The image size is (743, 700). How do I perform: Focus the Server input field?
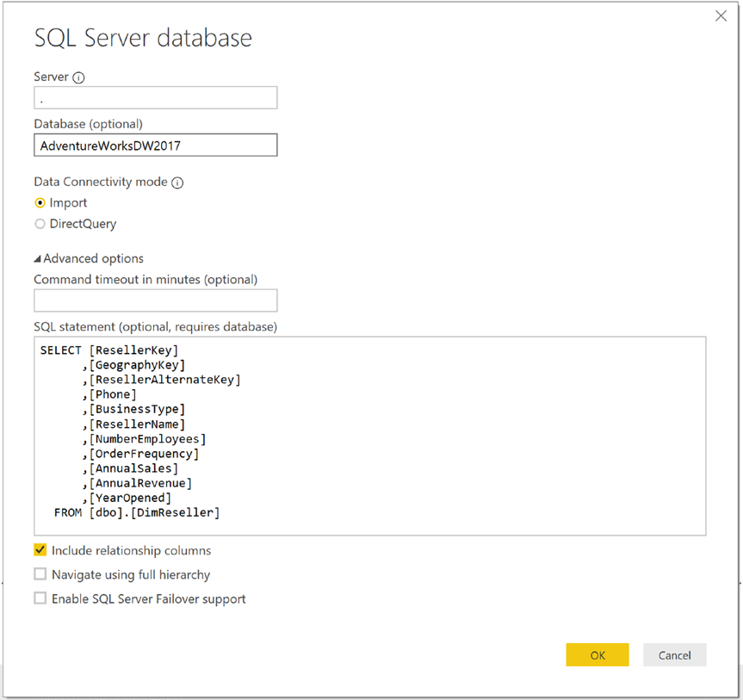tap(156, 97)
